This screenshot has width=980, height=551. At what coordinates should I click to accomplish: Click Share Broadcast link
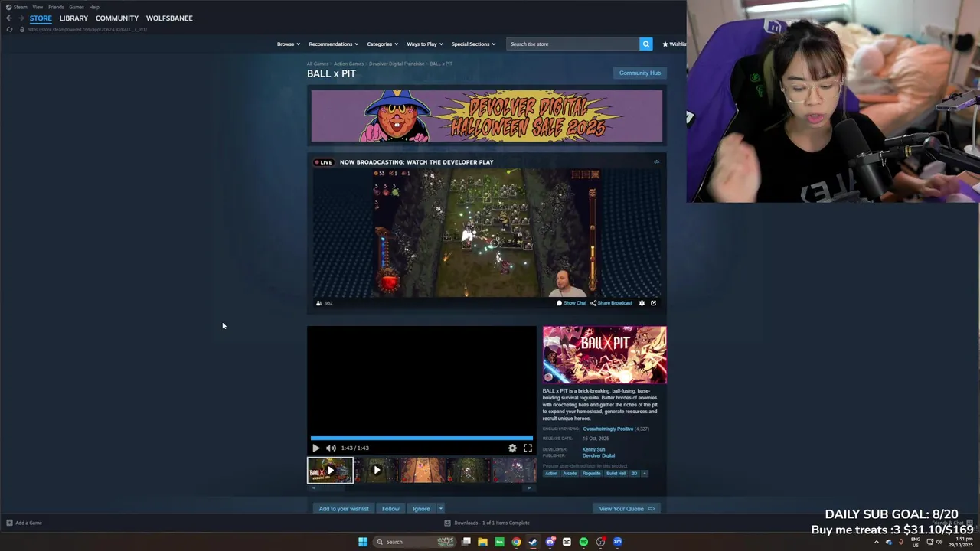coord(611,303)
